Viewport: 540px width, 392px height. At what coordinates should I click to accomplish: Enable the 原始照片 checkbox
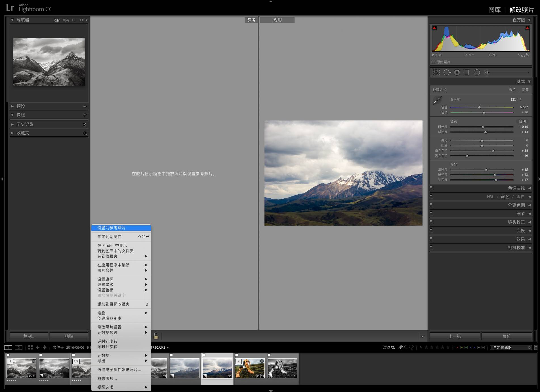(434, 62)
